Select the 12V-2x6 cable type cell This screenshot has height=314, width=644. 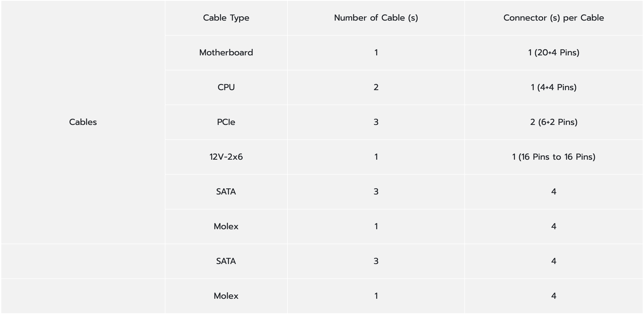pyautogui.click(x=226, y=157)
